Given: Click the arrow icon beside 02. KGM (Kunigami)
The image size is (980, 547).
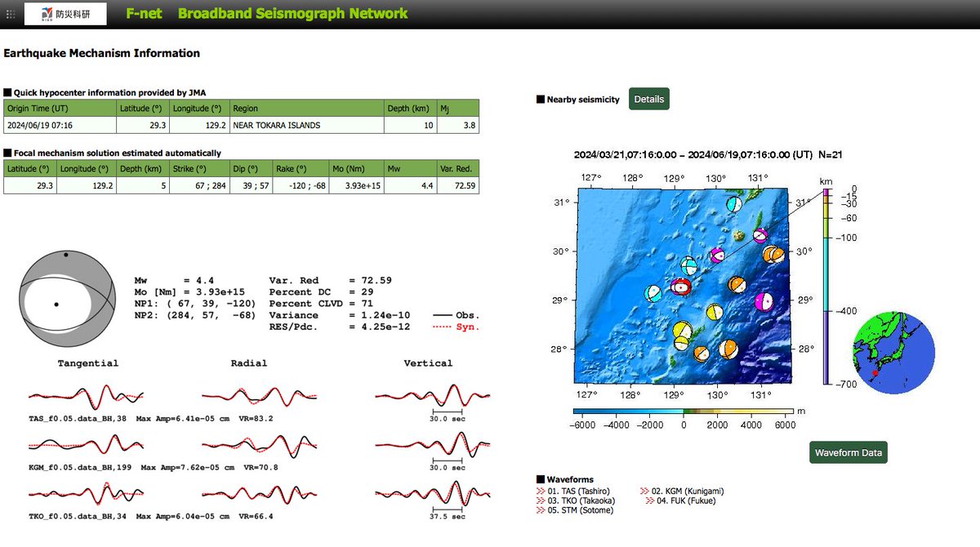Looking at the screenshot, I should 644,491.
